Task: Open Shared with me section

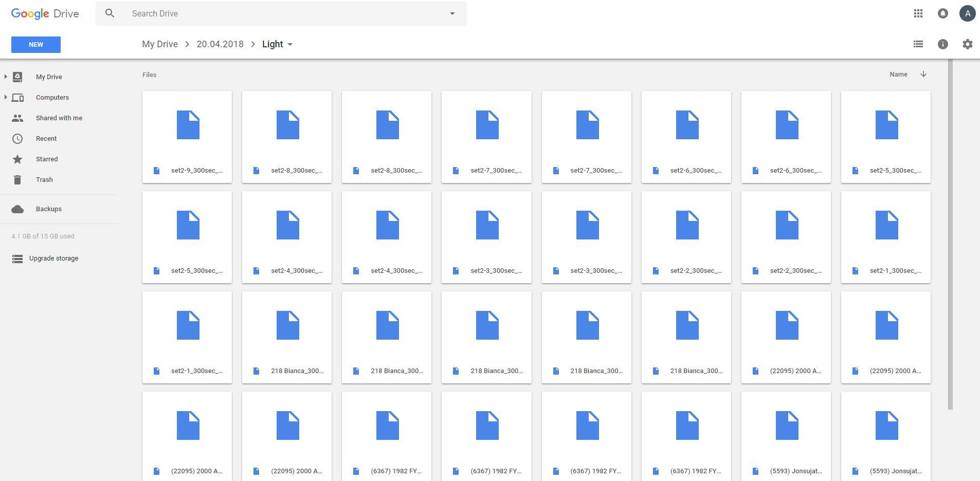Action: 59,118
